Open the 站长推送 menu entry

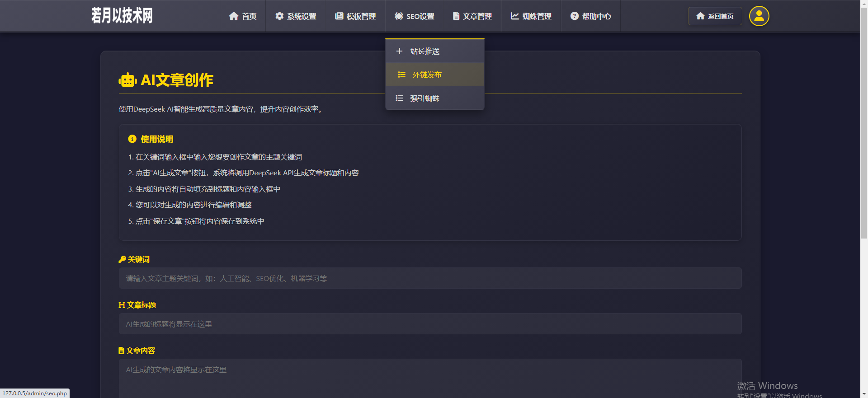pos(425,52)
